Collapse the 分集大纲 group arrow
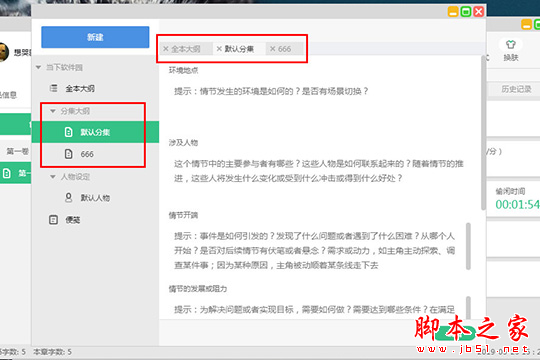Viewport: 540px width, 360px height. (x=53, y=111)
